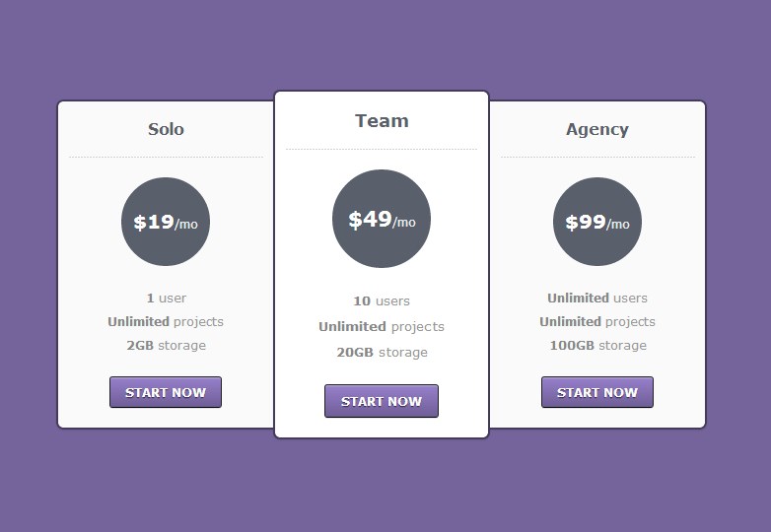This screenshot has width=771, height=532.
Task: Click the "1 user" feature line
Action: click(166, 298)
